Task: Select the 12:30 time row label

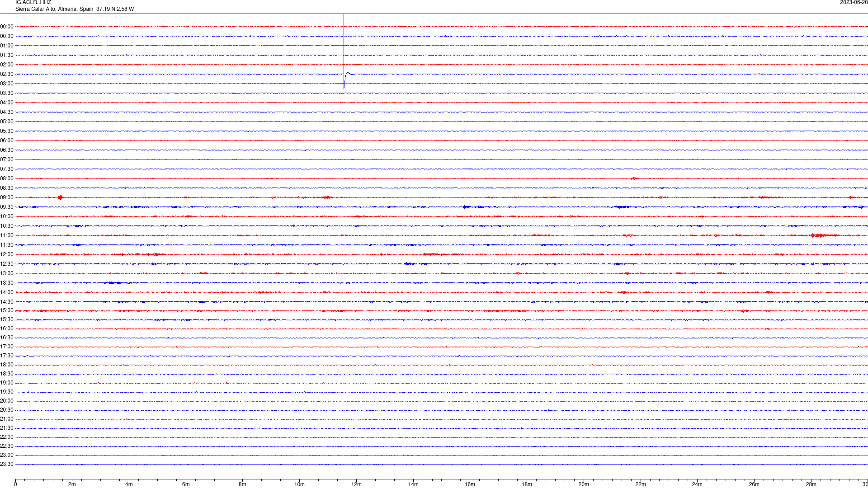Action: coord(7,264)
